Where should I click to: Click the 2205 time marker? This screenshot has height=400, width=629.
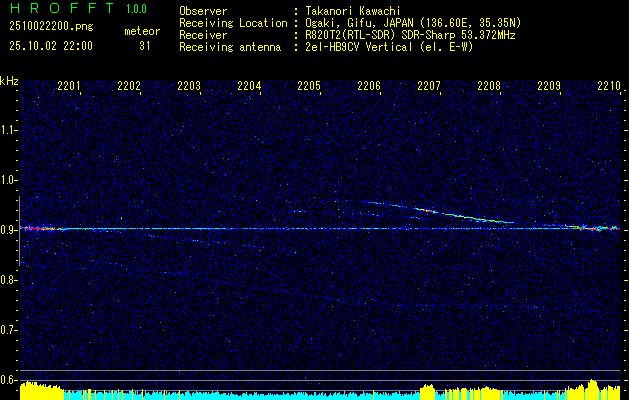(309, 86)
